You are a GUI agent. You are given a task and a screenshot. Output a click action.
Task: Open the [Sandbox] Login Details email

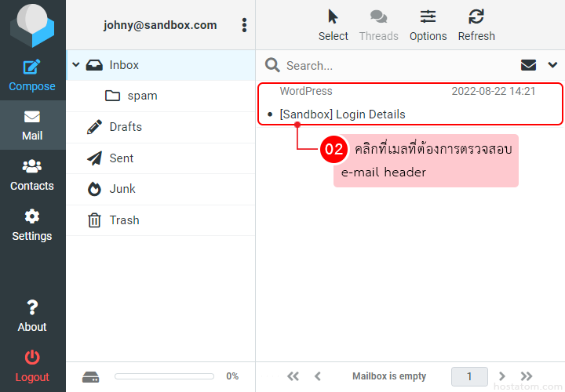coord(342,114)
